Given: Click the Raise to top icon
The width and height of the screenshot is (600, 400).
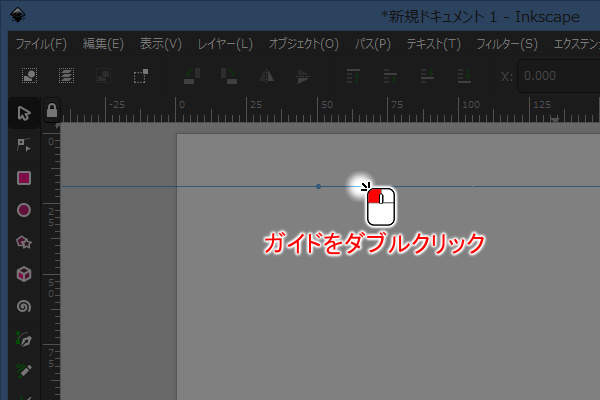Looking at the screenshot, I should (x=353, y=76).
